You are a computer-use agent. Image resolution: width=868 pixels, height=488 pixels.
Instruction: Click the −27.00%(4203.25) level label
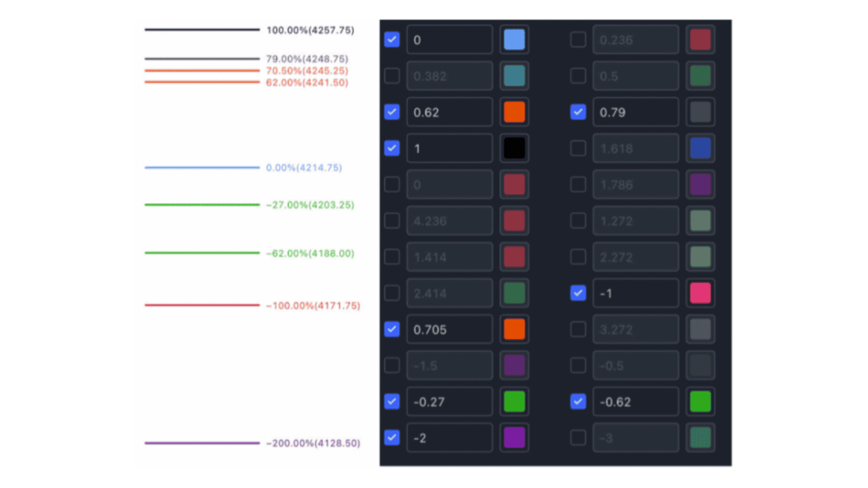[310, 205]
